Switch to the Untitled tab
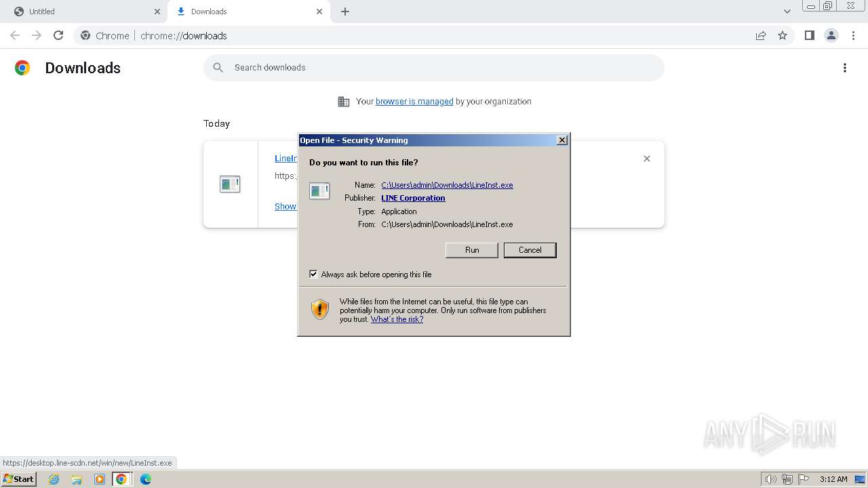The width and height of the screenshot is (868, 488). pyautogui.click(x=81, y=12)
